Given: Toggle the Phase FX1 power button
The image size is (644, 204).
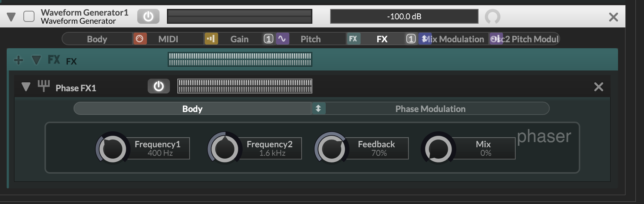Looking at the screenshot, I should 158,86.
